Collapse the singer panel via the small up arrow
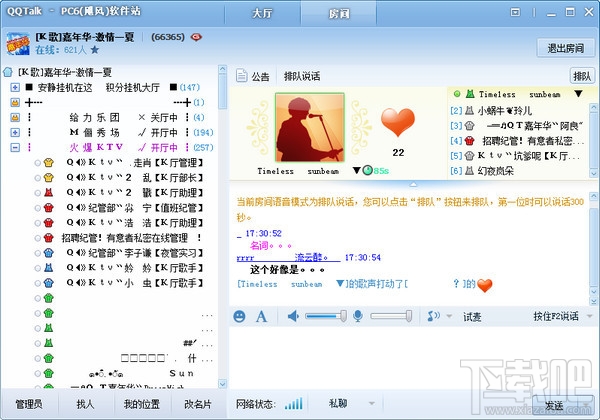This screenshot has height=420, width=600. [413, 184]
